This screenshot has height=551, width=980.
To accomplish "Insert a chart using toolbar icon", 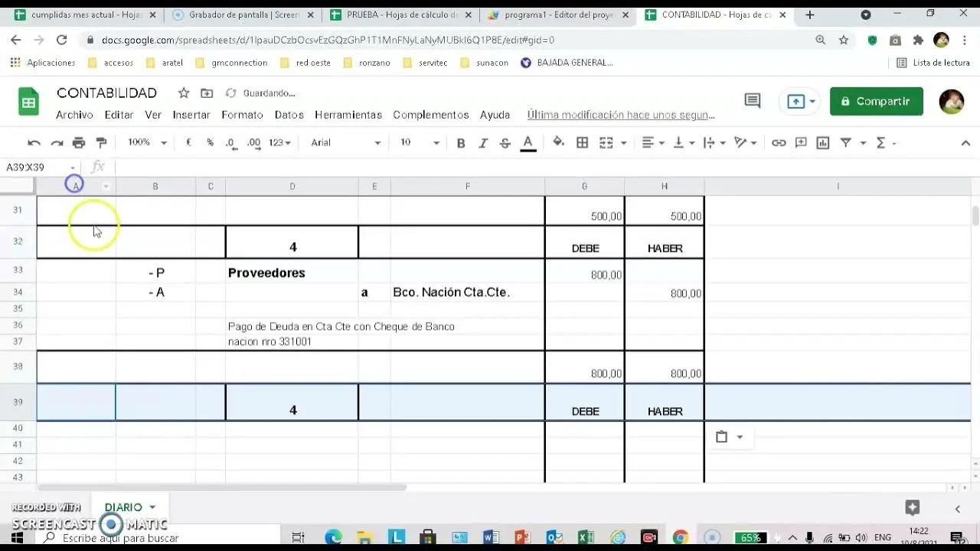I will tap(823, 143).
